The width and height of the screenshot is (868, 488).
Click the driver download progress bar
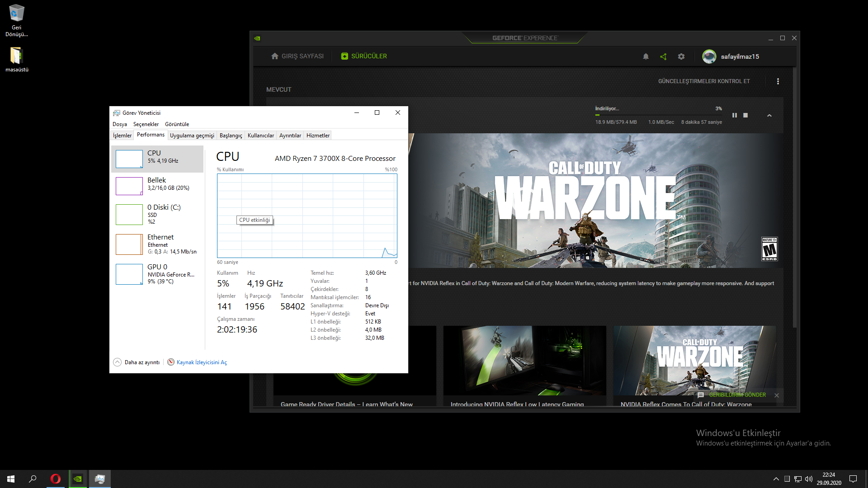point(658,115)
